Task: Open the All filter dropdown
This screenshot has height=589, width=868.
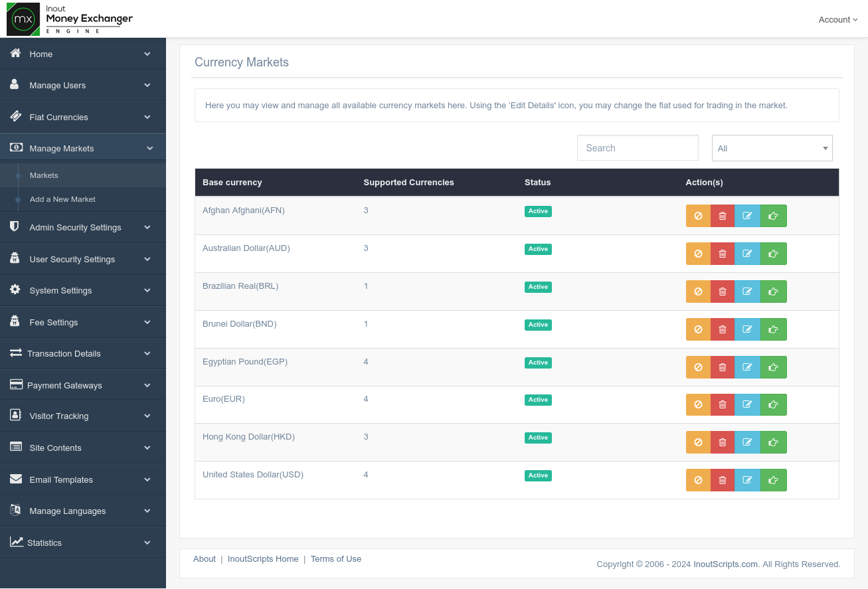Action: 772,147
